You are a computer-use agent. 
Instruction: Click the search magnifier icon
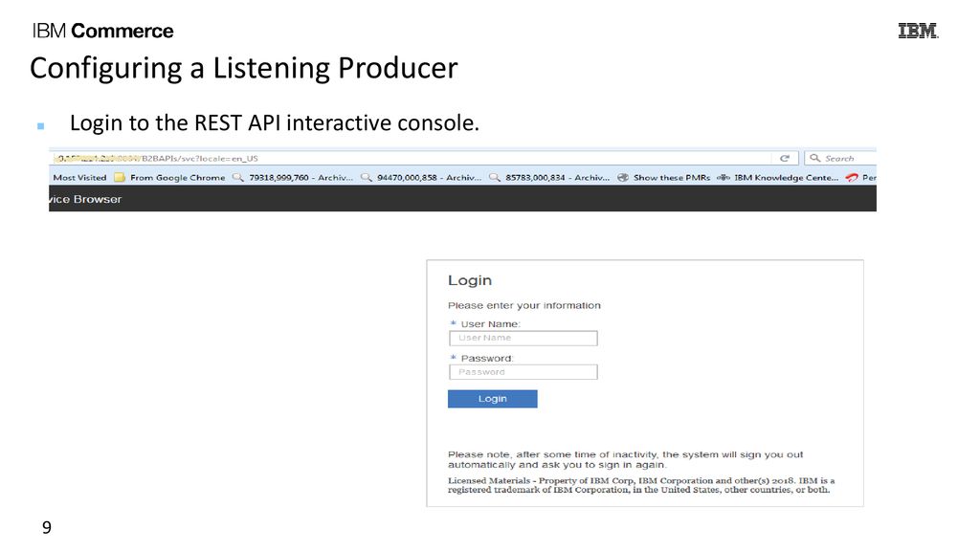[x=815, y=158]
